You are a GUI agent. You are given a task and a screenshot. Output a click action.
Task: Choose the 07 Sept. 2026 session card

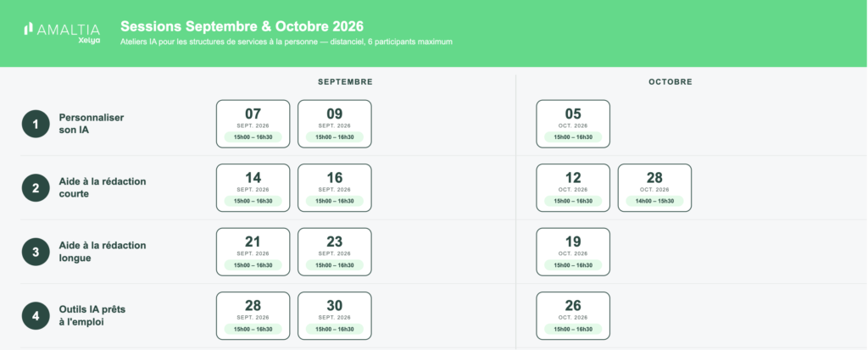pyautogui.click(x=253, y=124)
